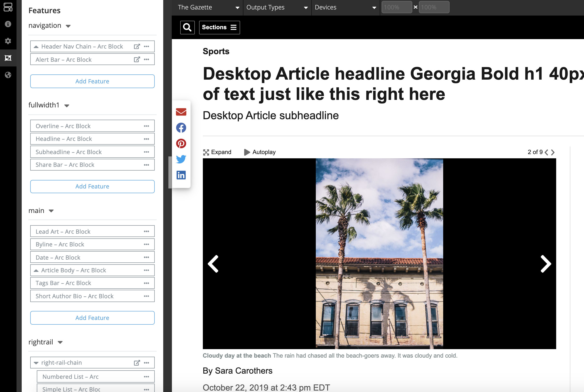The width and height of the screenshot is (584, 392).
Task: Click the Sports overline text
Action: (216, 51)
